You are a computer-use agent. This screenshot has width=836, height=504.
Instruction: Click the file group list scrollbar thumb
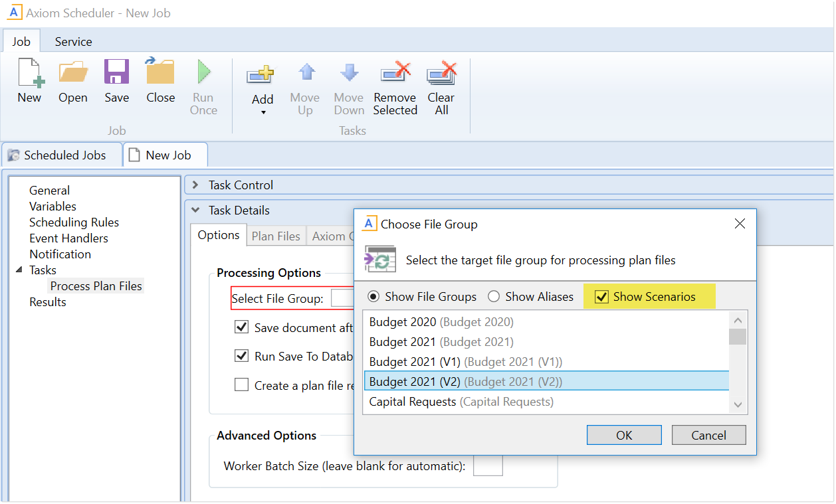738,336
